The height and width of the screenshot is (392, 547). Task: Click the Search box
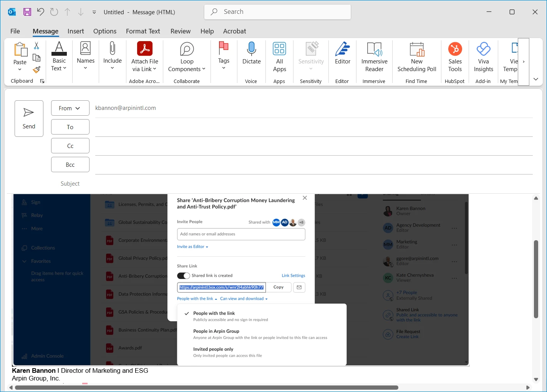[277, 12]
